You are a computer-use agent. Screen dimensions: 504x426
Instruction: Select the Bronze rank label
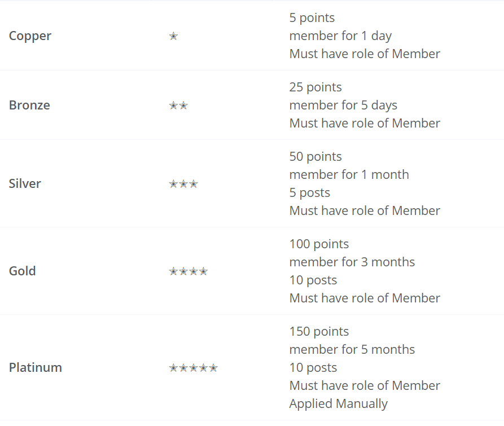29,106
